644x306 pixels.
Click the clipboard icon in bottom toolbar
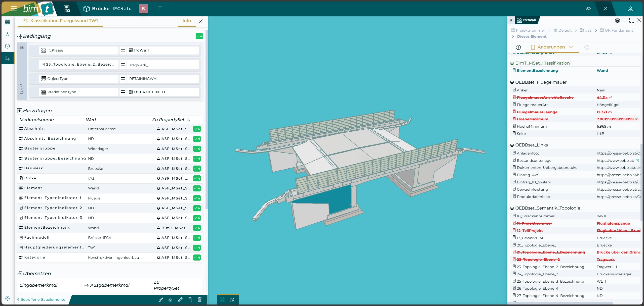click(190, 299)
